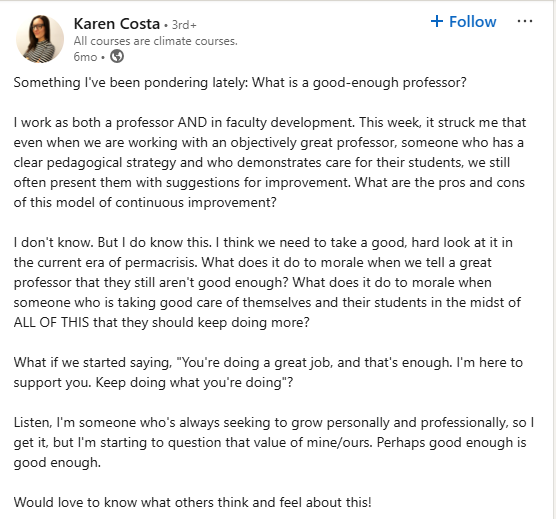The height and width of the screenshot is (519, 556).
Task: Click the paragraph starting 'Listen, I'm someone'
Action: [274, 442]
